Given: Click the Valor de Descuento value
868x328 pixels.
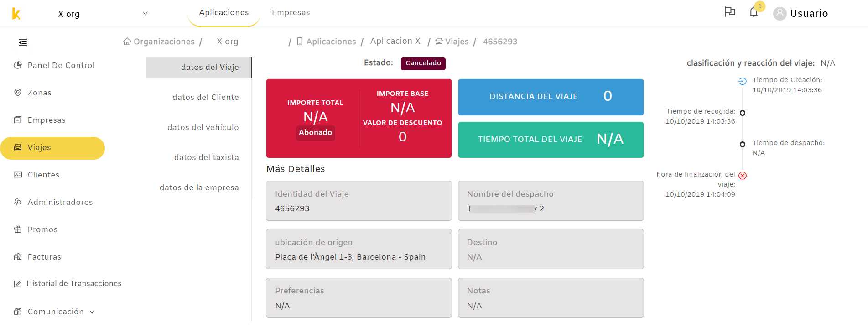Looking at the screenshot, I should pyautogui.click(x=403, y=137).
